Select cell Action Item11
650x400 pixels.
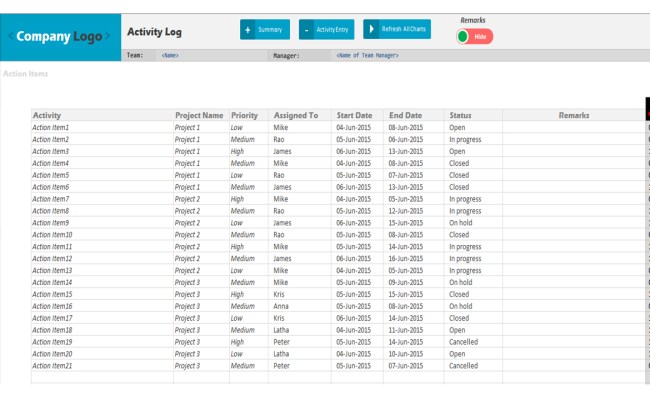(x=102, y=247)
